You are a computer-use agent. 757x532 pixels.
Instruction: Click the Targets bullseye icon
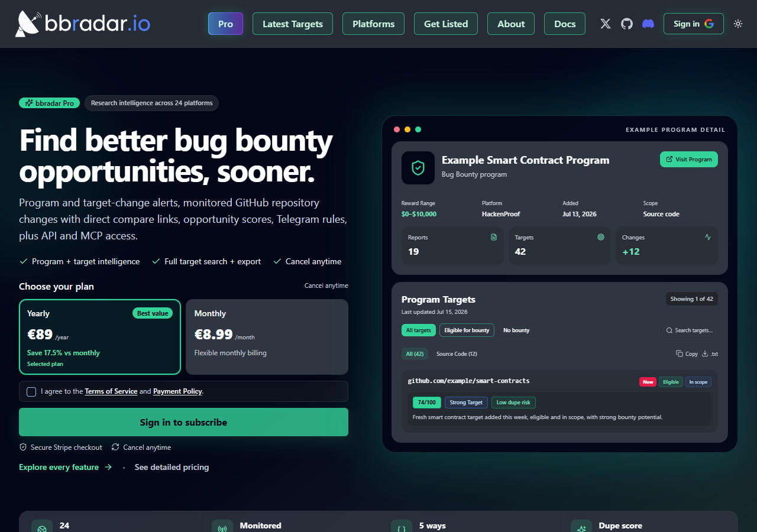pos(601,237)
